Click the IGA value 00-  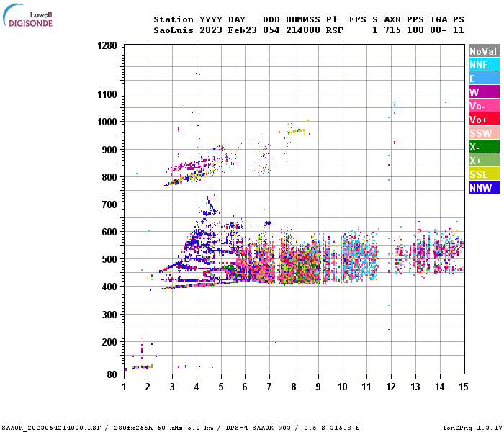(x=438, y=30)
